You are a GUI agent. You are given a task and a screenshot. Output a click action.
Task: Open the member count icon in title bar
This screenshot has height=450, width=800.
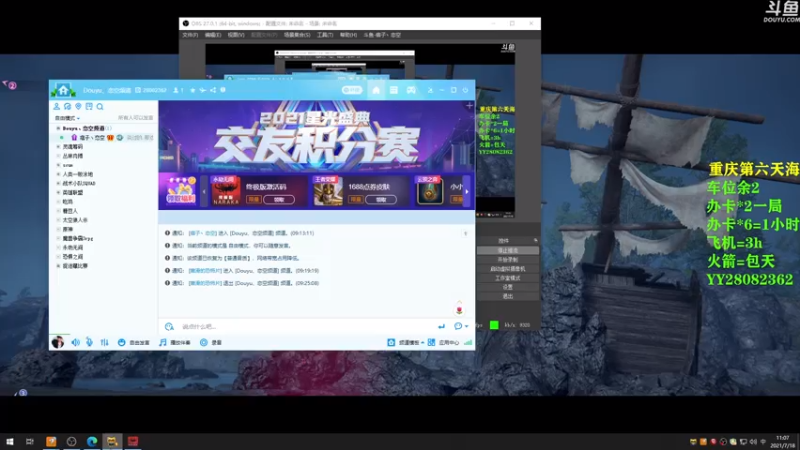tap(178, 90)
